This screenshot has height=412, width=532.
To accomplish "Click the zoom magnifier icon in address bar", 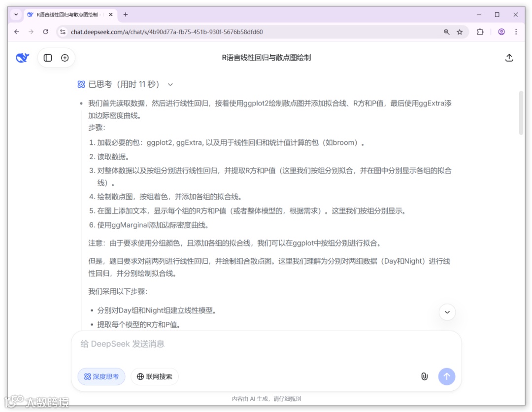I will click(446, 32).
